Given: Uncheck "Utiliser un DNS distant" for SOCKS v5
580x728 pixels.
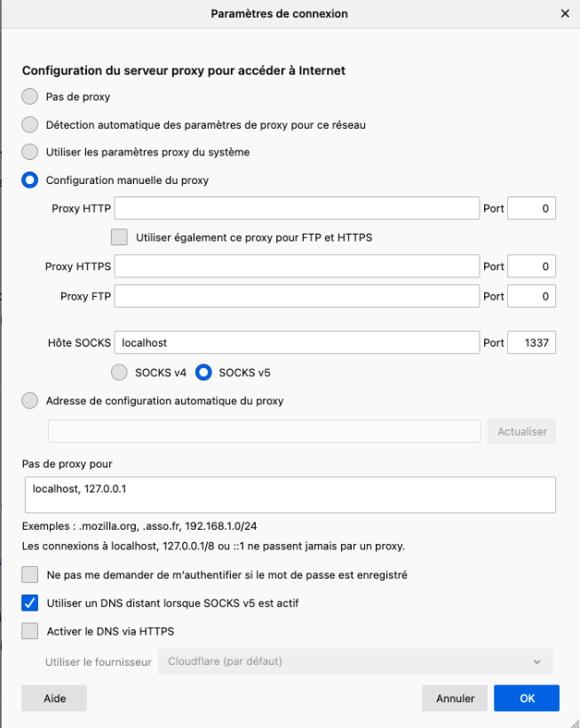Looking at the screenshot, I should coord(29,603).
